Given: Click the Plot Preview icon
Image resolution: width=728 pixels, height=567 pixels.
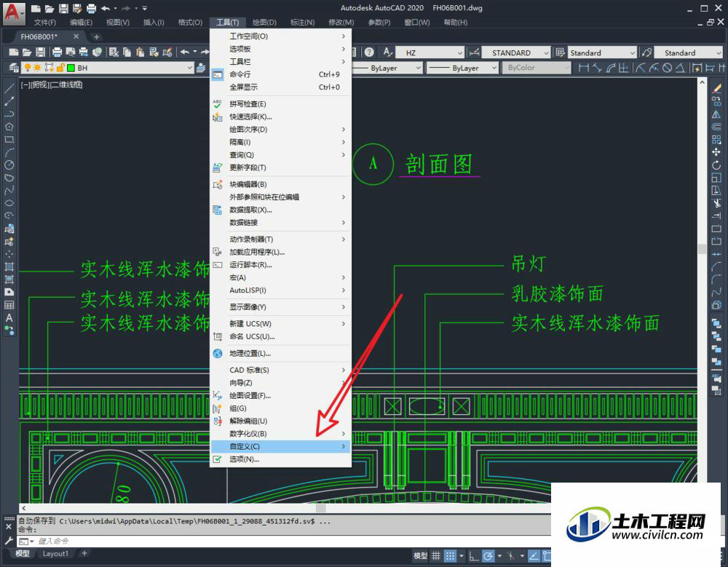Looking at the screenshot, I should pos(71,52).
